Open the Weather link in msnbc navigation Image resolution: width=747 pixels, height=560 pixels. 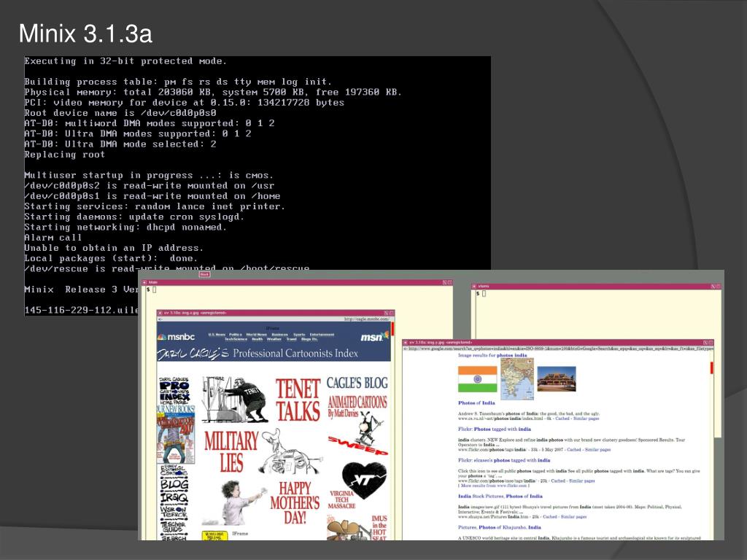click(x=274, y=340)
